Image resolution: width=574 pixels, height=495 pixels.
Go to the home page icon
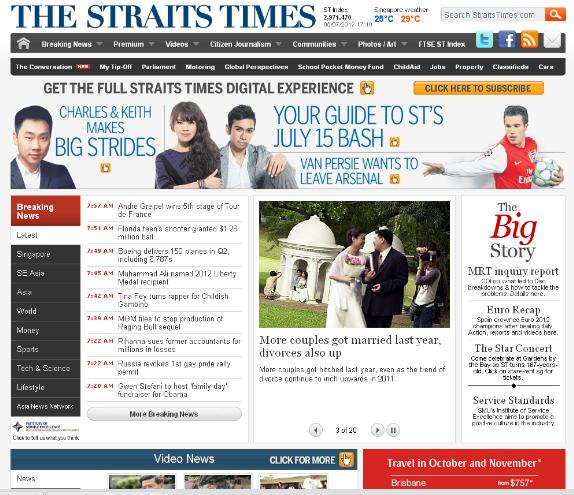tap(23, 44)
